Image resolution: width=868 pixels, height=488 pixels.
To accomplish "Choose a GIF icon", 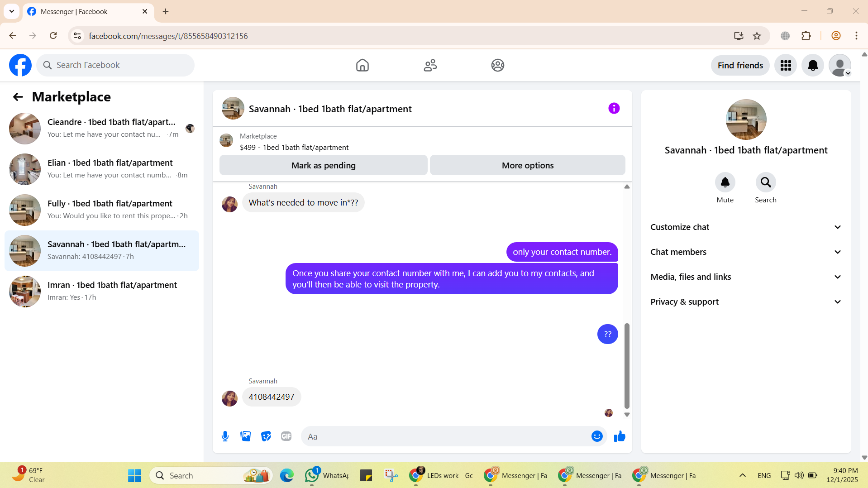I will coord(286,436).
